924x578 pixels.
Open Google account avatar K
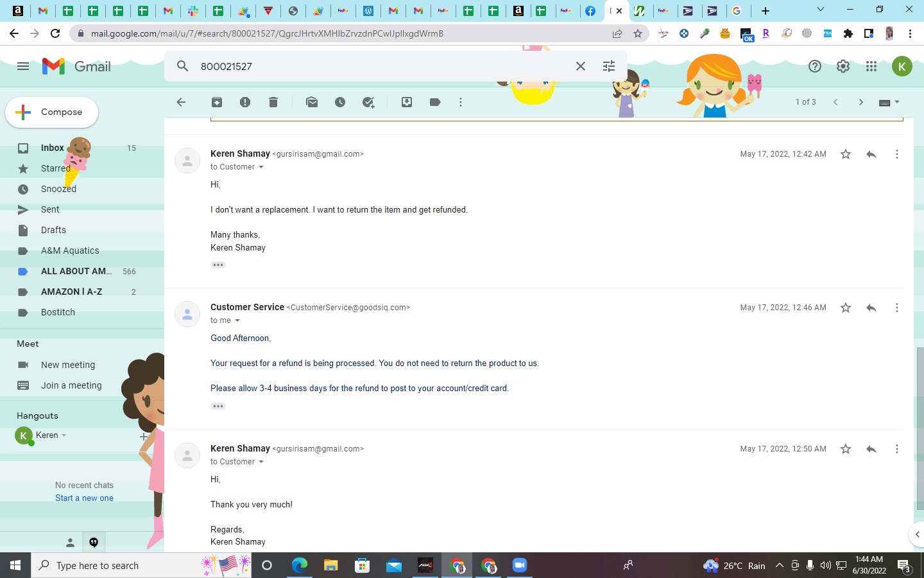[x=902, y=66]
